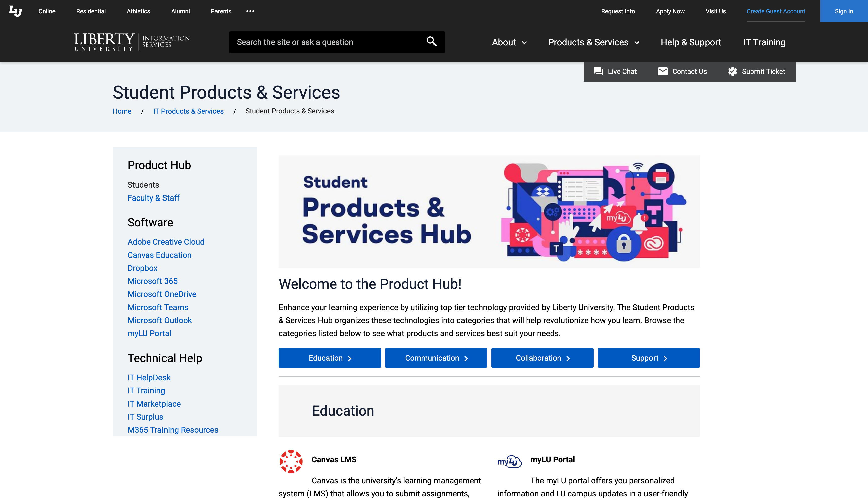
Task: Select the Residential top nav item
Action: click(x=91, y=11)
